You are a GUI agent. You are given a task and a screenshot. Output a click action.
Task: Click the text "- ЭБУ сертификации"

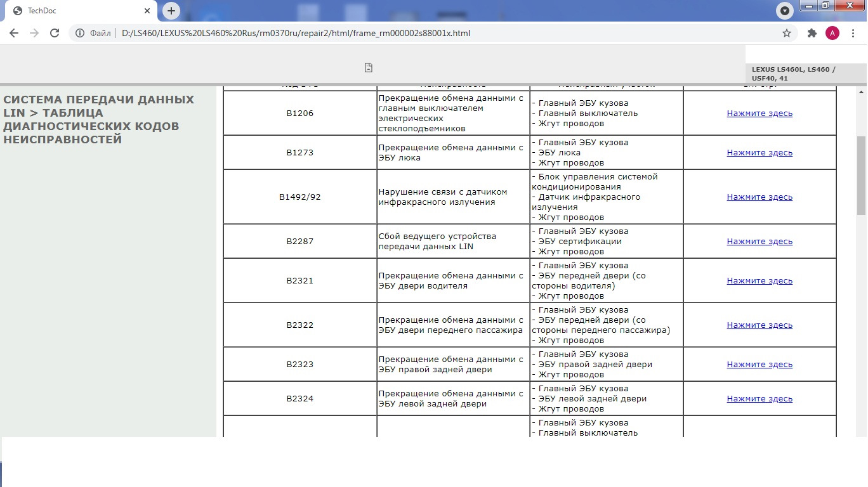[x=577, y=242]
